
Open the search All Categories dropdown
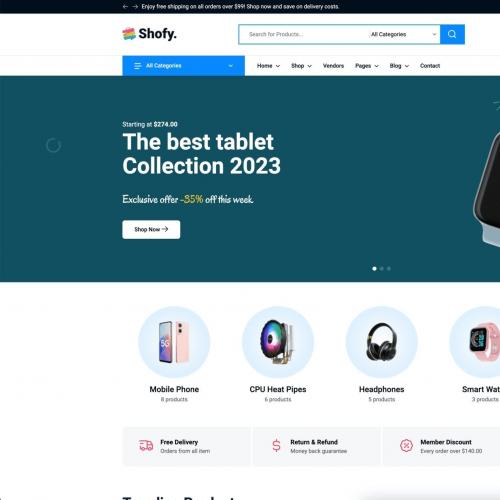pyautogui.click(x=403, y=34)
